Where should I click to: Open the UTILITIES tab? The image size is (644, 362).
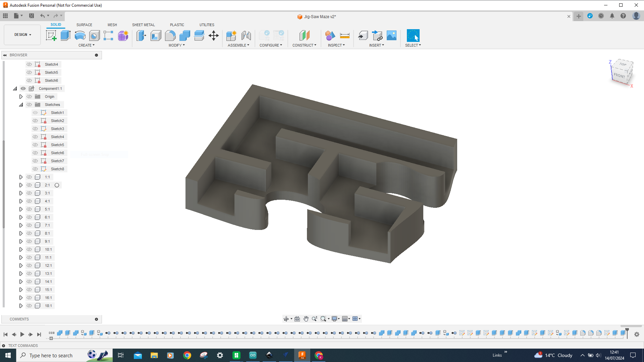207,25
